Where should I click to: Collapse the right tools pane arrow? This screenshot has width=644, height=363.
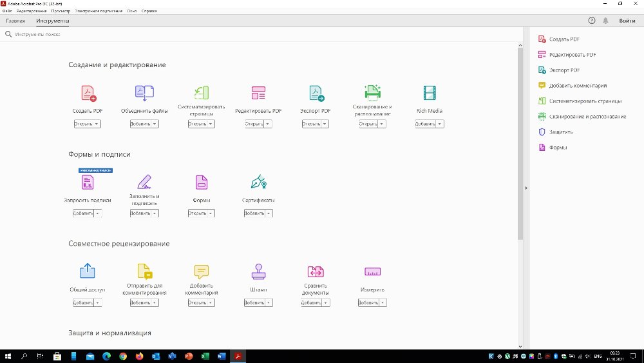pyautogui.click(x=526, y=188)
